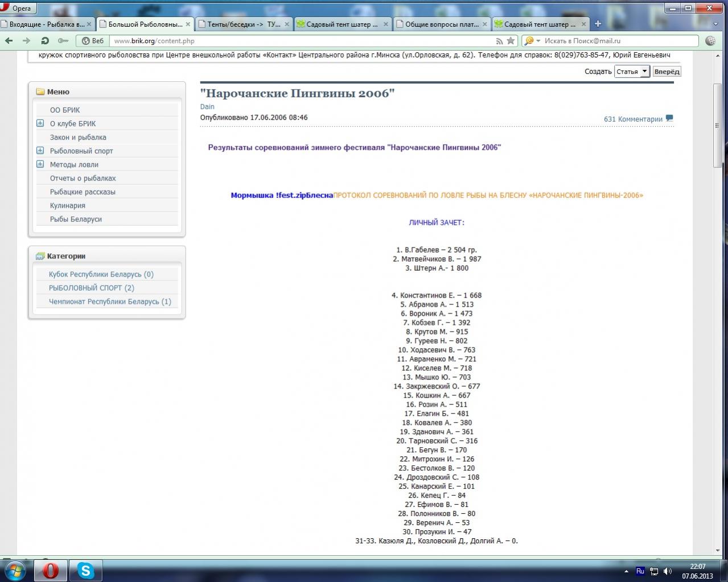Expand the 'Методы ловли' tree node
This screenshot has width=728, height=582.
(x=40, y=164)
